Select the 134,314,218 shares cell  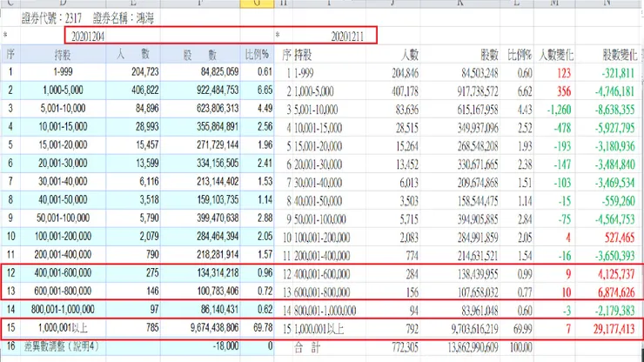(x=218, y=273)
